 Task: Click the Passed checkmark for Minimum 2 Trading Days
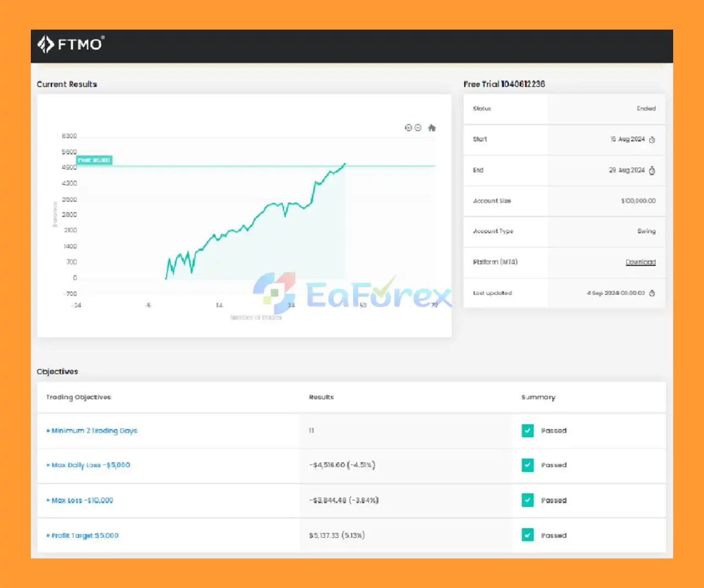point(527,431)
